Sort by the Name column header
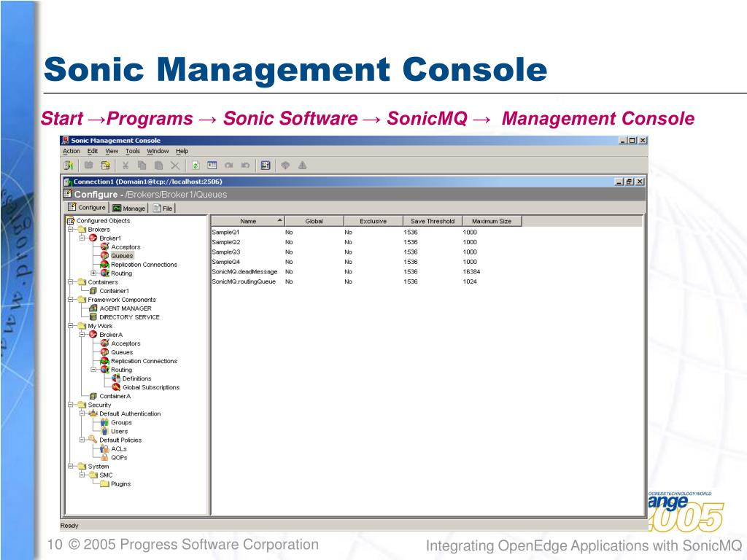747x560 pixels. click(x=248, y=221)
